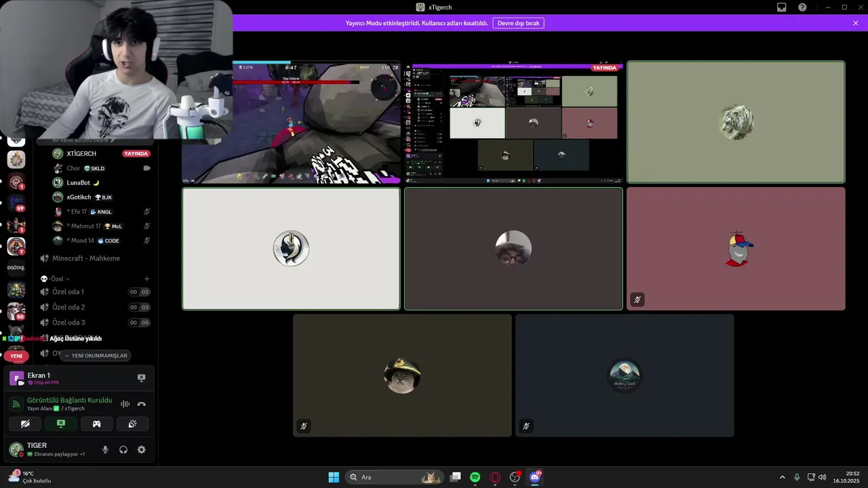Focus the tile with propeller hat avatar

point(736,249)
